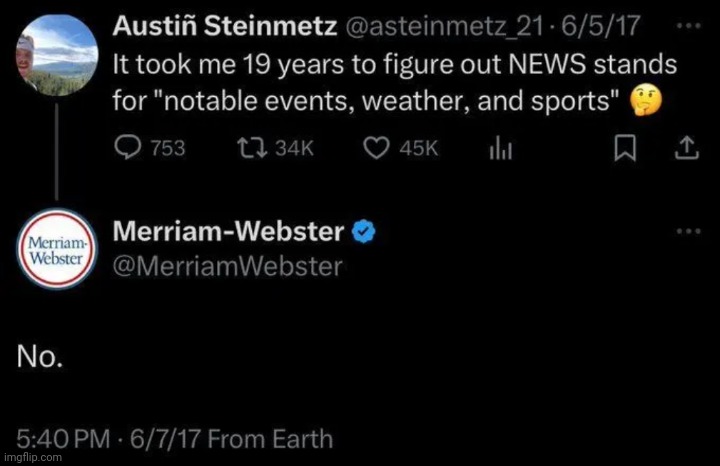Click the 'No.' reply text
Viewport: 720px width, 466px height.
click(42, 356)
